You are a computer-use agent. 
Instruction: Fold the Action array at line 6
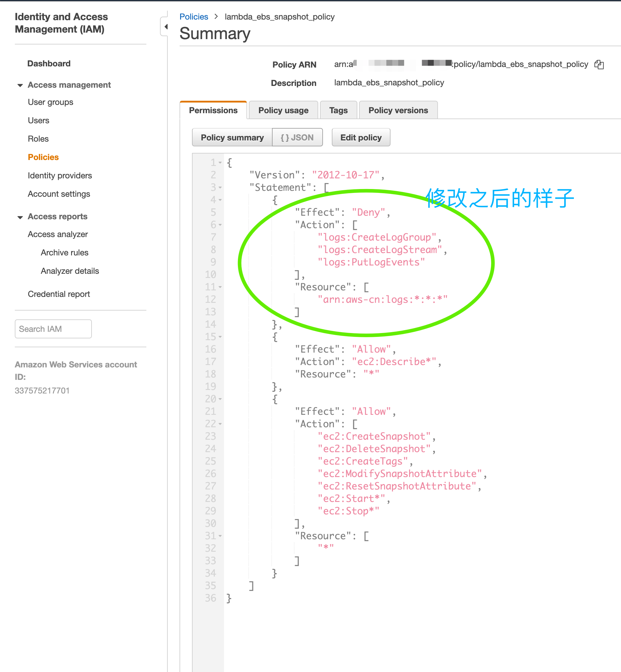pyautogui.click(x=220, y=225)
